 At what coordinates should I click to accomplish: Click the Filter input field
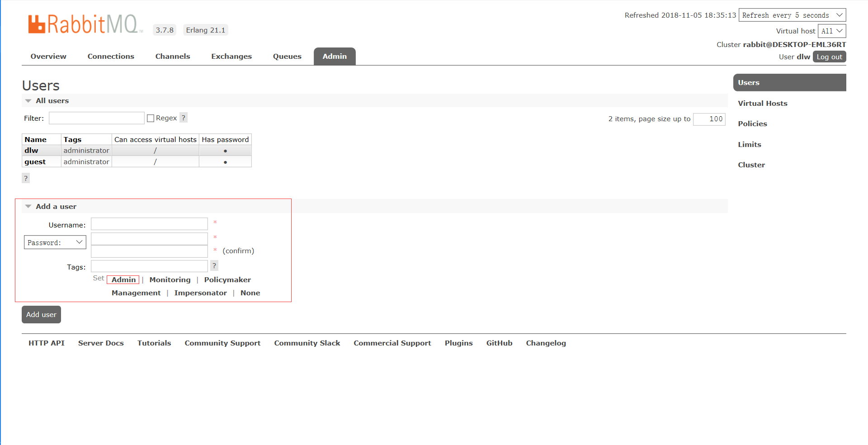coord(97,118)
